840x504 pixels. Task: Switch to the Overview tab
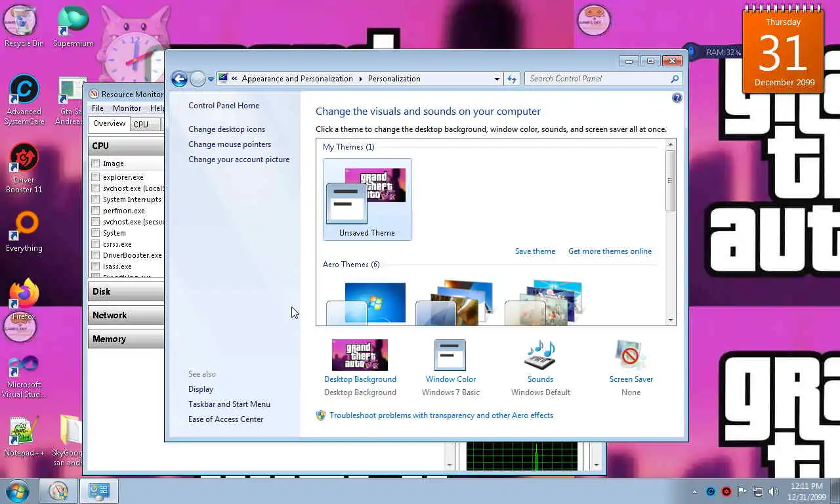(109, 123)
